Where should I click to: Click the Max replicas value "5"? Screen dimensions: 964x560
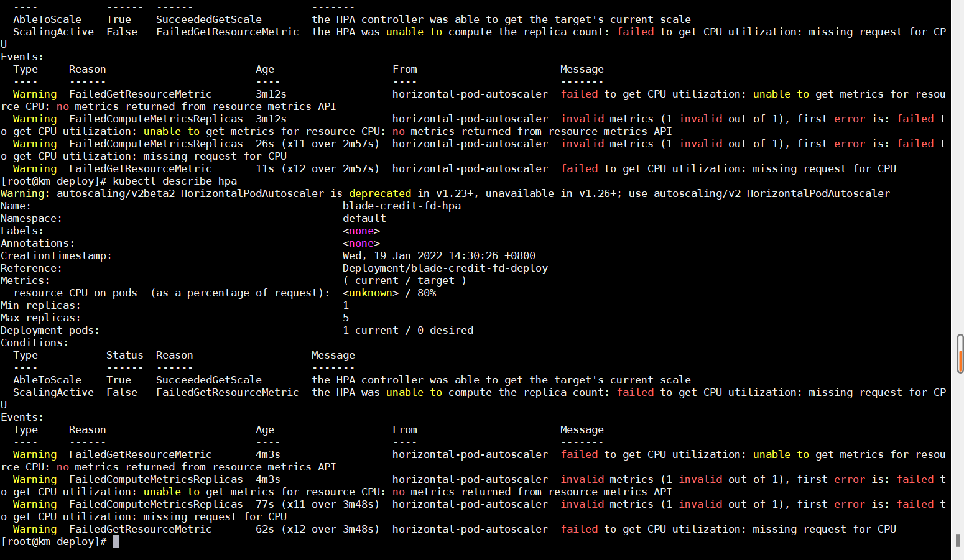[x=346, y=318]
